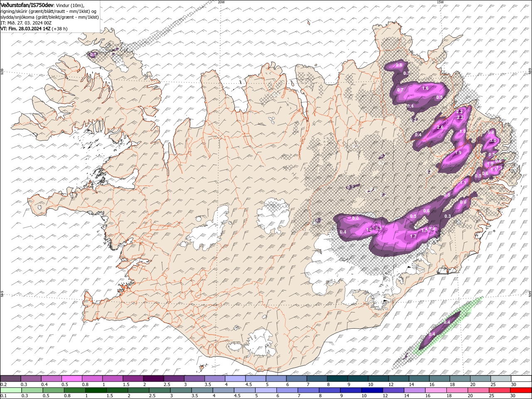Pick the pale grey 25 swatch, upper row
This screenshot has width=532, height=399.
500,379
